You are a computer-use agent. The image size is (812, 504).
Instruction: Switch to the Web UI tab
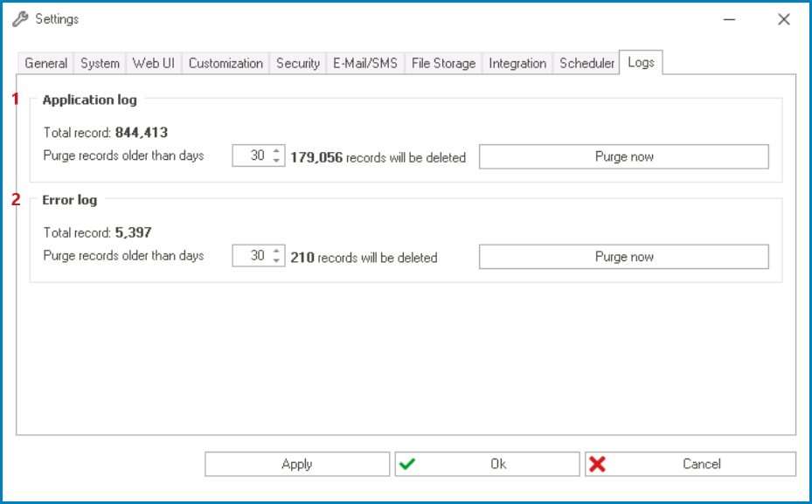pyautogui.click(x=153, y=63)
